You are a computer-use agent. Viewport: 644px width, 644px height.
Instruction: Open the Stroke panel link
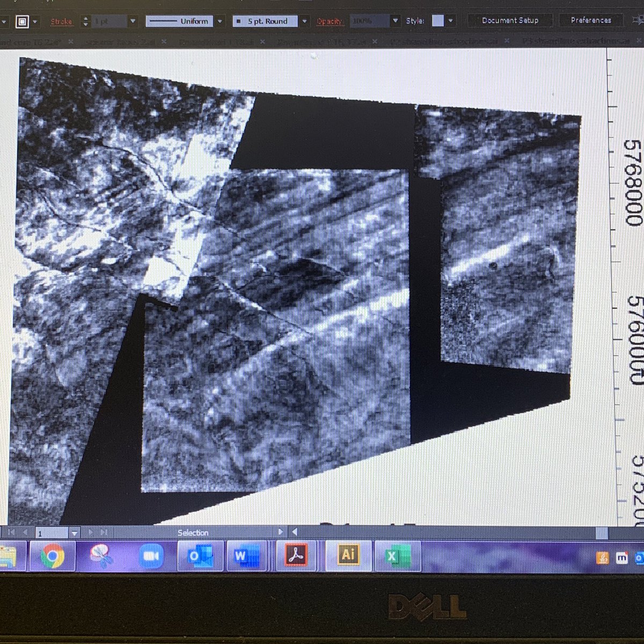point(61,22)
